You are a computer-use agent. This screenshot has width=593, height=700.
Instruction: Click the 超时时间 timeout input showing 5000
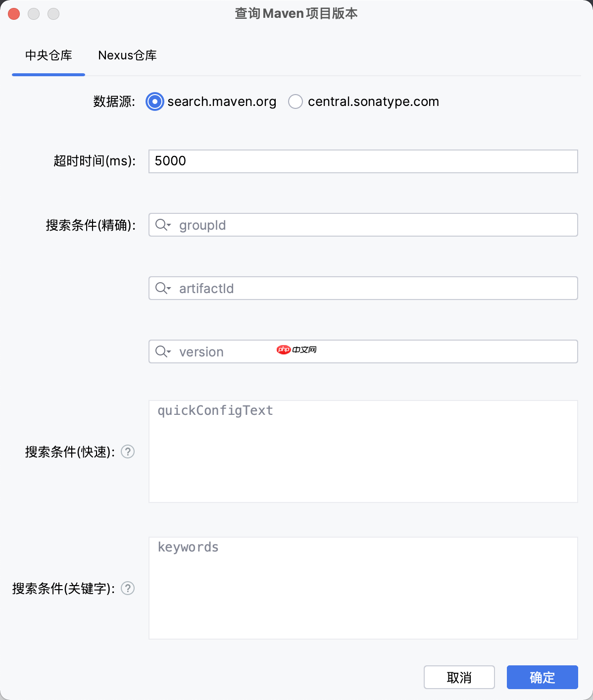[x=363, y=161]
